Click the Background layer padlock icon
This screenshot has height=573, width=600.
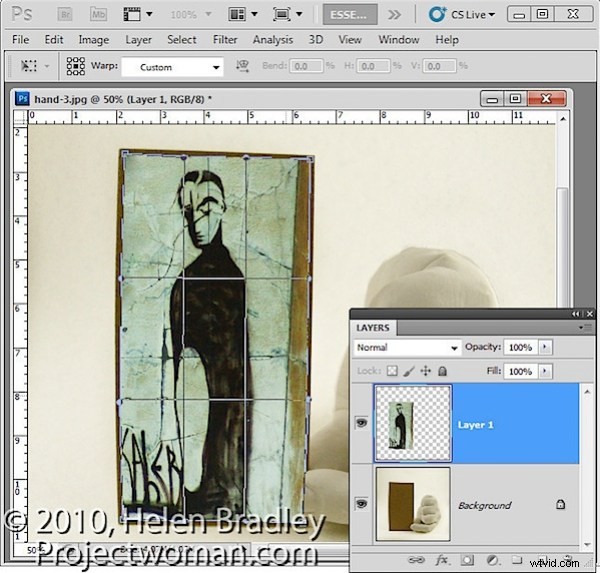coord(560,504)
